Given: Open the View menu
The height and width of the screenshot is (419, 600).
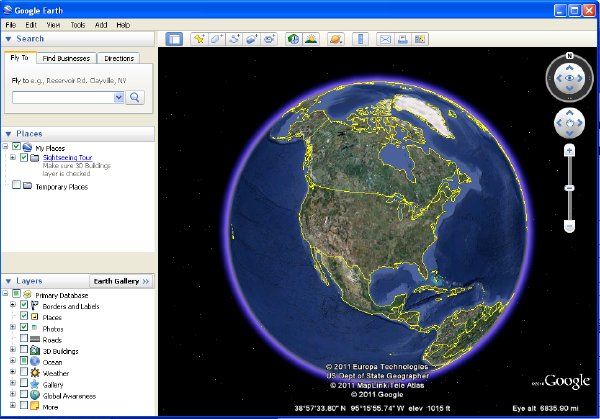Looking at the screenshot, I should coord(53,25).
